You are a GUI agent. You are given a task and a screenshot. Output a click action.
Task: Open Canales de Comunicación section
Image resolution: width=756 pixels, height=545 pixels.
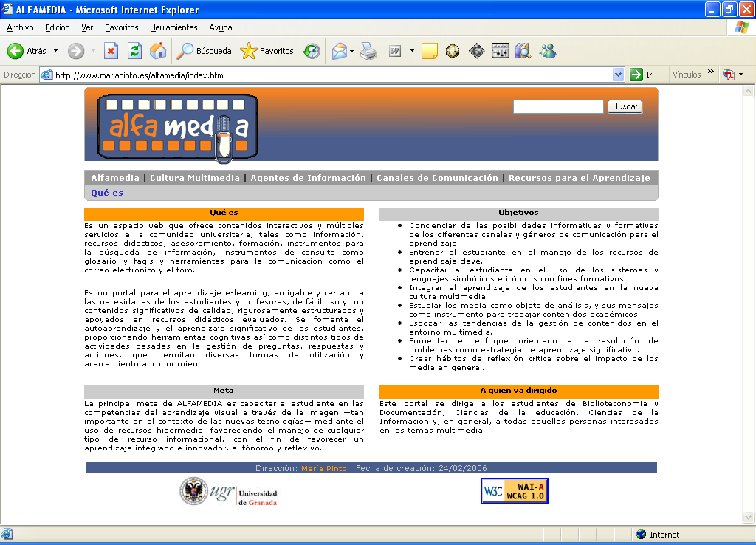(x=437, y=178)
